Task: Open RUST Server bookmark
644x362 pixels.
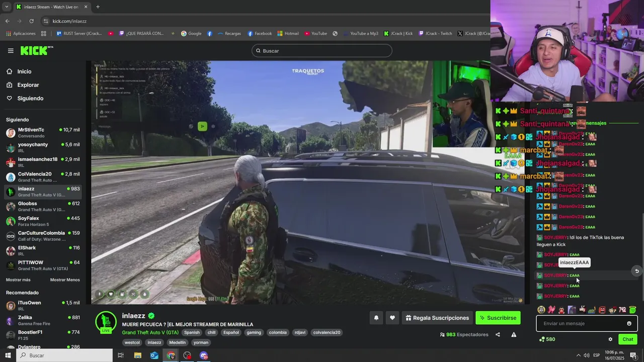Action: pos(79,34)
